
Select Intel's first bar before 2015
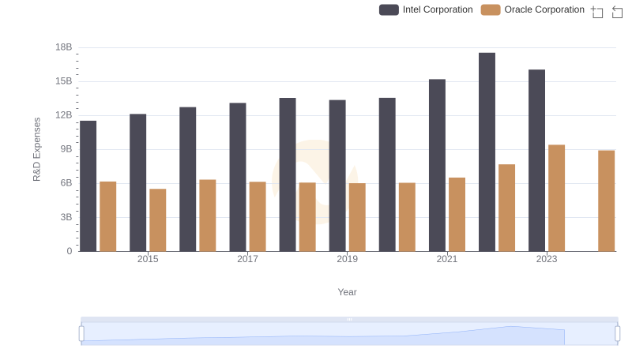point(88,186)
